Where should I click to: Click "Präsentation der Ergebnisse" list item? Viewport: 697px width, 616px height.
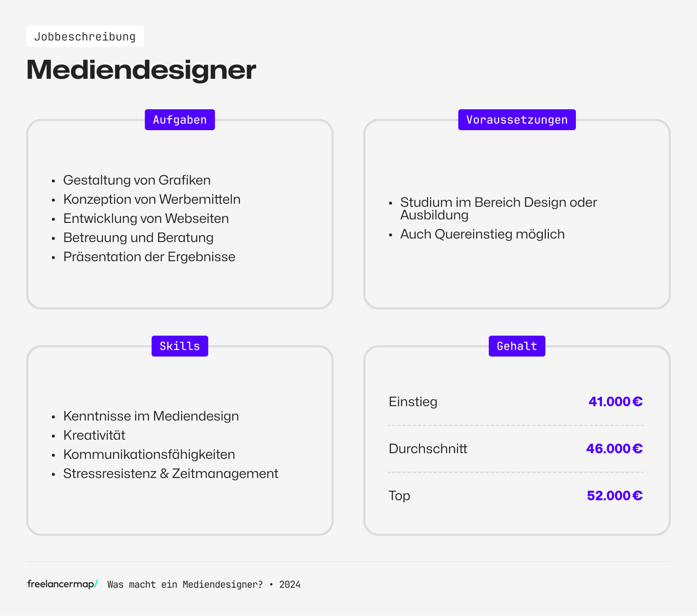[x=149, y=257]
